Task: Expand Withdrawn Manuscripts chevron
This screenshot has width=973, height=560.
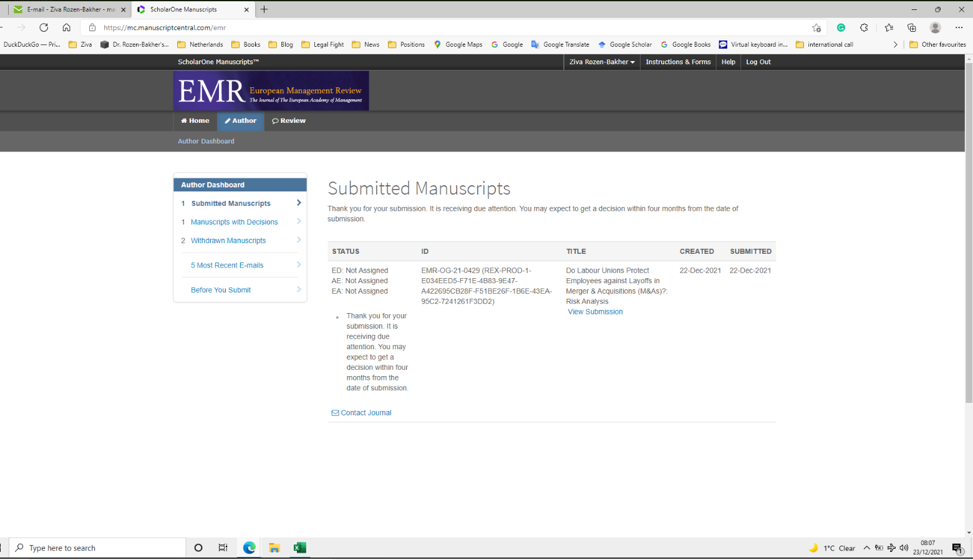Action: (x=299, y=240)
